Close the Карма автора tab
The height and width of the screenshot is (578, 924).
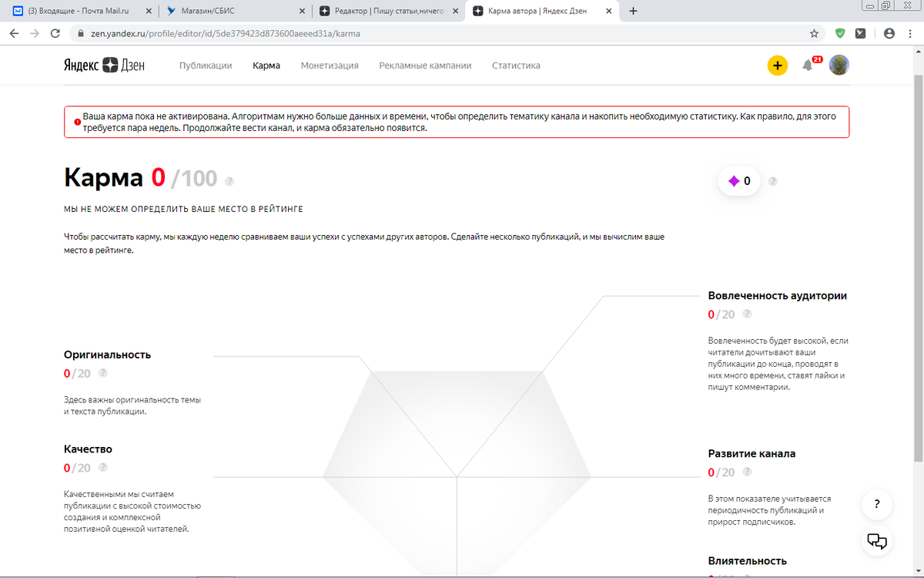click(609, 12)
